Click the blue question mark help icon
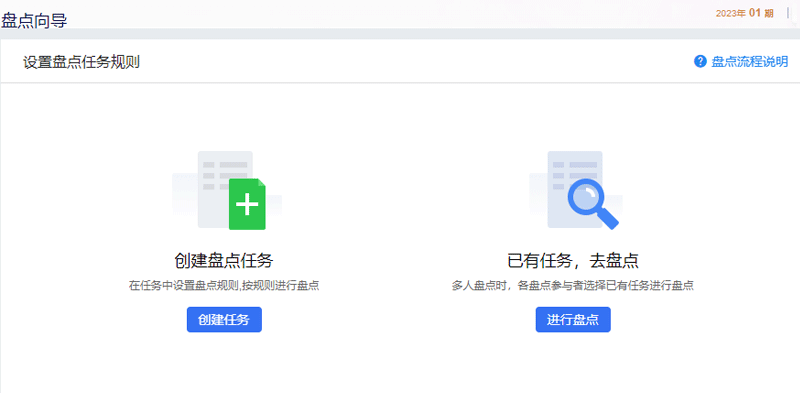800x393 pixels. (700, 61)
